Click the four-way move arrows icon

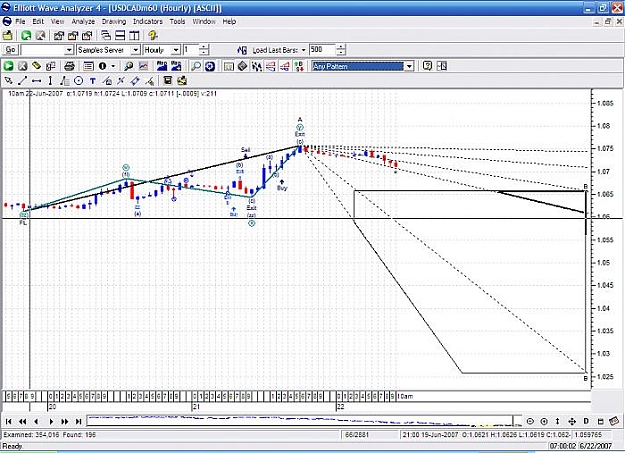click(x=572, y=421)
